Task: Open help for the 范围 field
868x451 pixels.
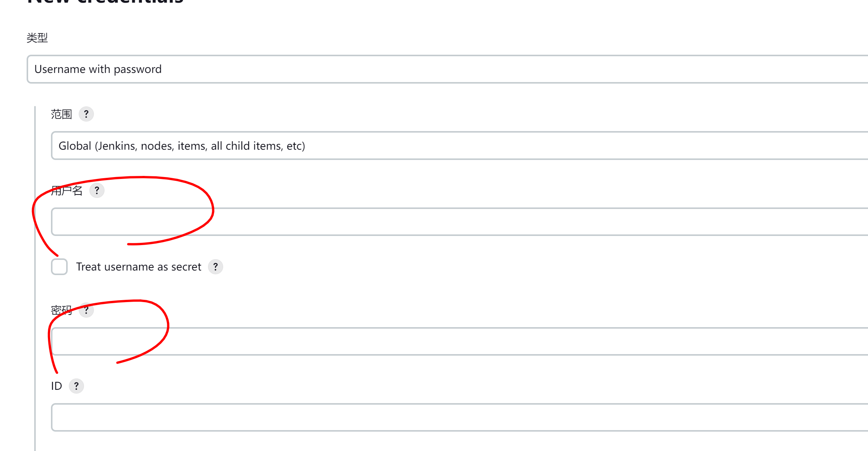Action: coord(86,114)
